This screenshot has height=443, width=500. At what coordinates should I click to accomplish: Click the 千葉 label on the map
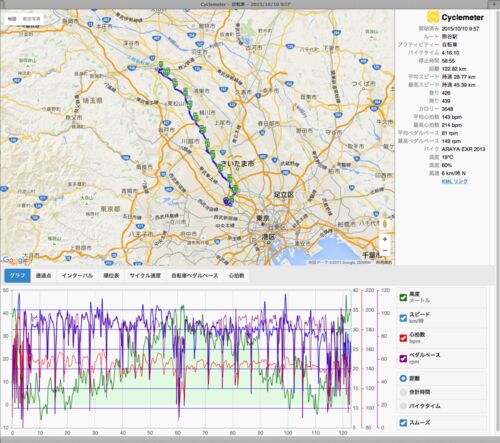pyautogui.click(x=371, y=255)
